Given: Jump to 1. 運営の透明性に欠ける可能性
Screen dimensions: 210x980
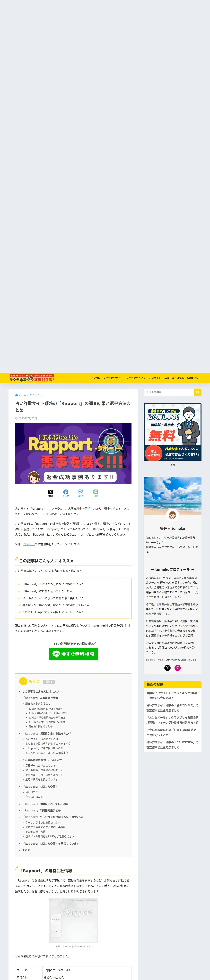Looking at the screenshot, I should tap(46, 709).
